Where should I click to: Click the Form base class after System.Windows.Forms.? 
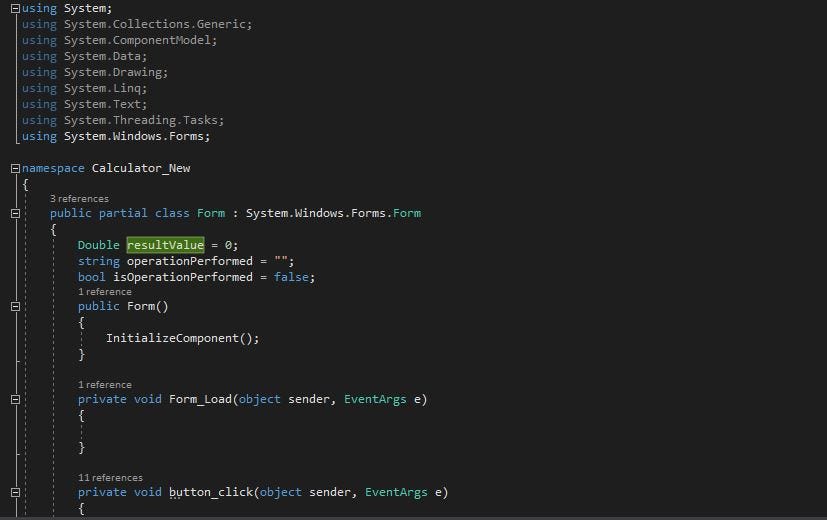tap(407, 213)
